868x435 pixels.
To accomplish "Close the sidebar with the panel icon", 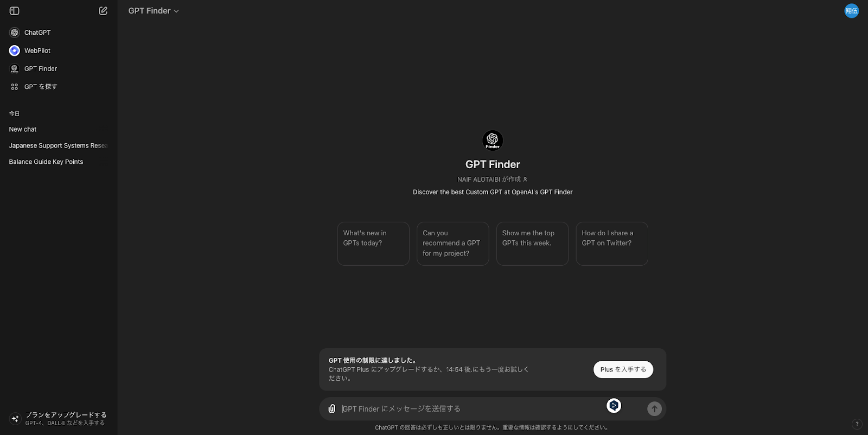I will [x=15, y=11].
